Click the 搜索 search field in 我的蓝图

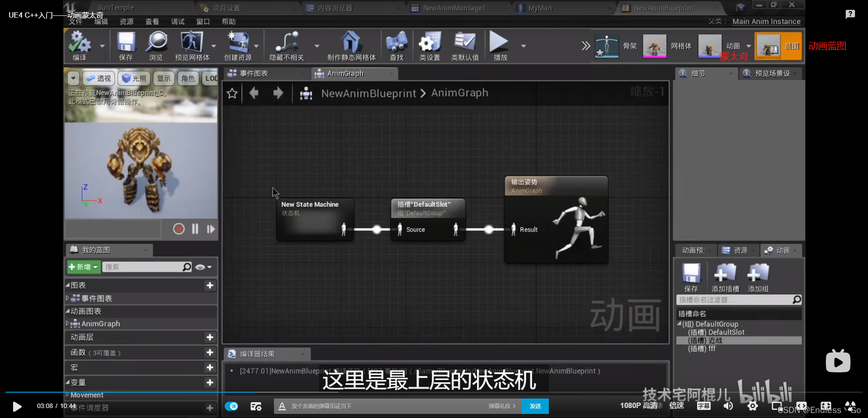[x=147, y=267]
